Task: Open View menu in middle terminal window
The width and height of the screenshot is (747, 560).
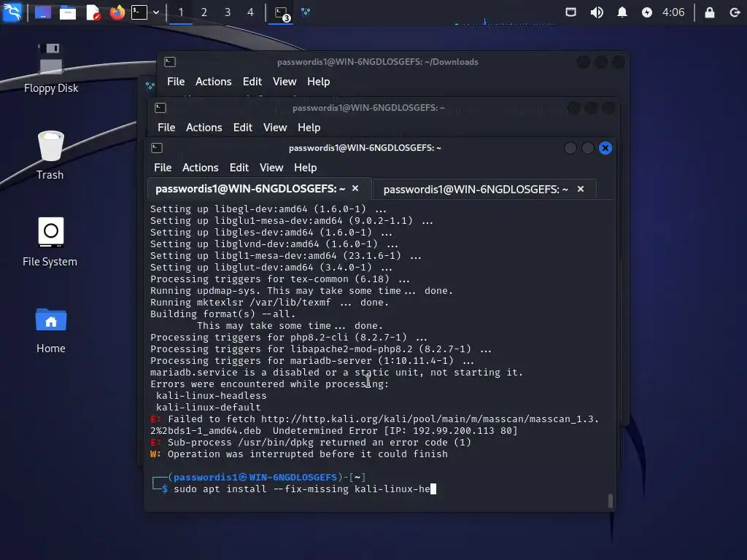Action: point(275,128)
